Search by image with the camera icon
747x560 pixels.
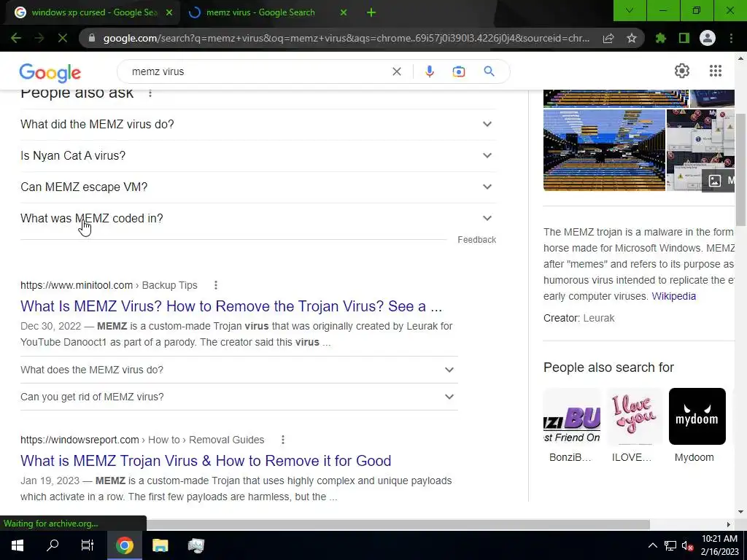coord(459,71)
